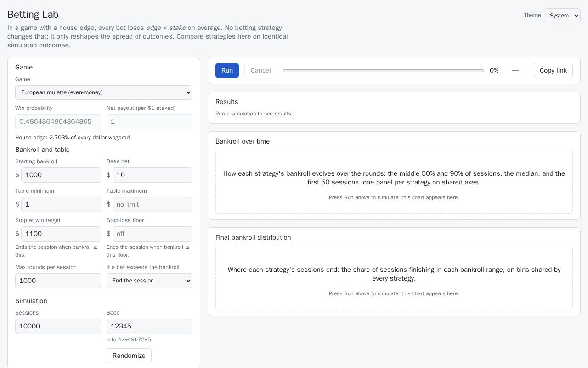
Task: Click the 'Simulation' section heading
Action: click(31, 301)
